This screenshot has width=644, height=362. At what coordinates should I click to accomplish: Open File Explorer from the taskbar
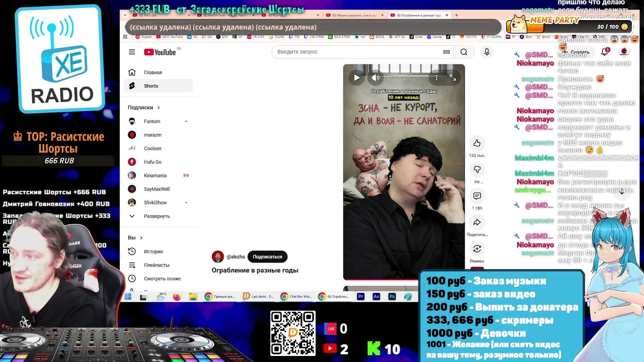193,297
